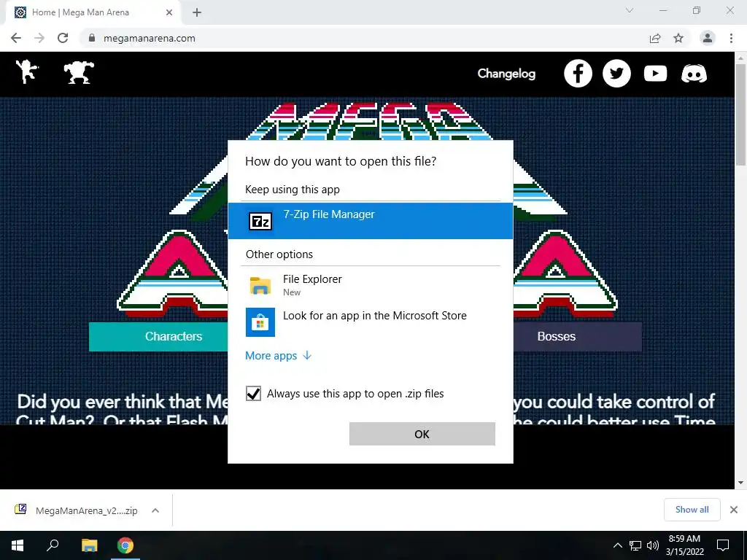This screenshot has height=560, width=747.
Task: Open the Facebook page icon
Action: click(x=578, y=74)
